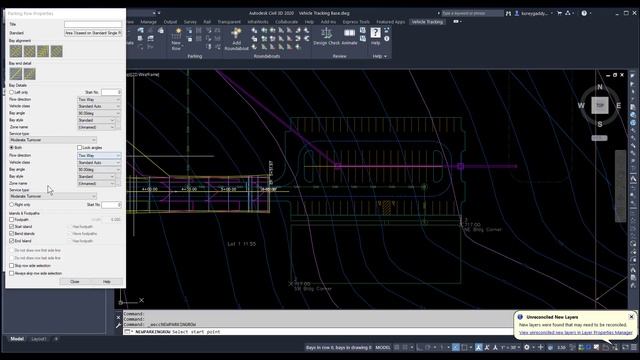Switch to the Layout1 tab
Viewport: 640px width, 360px height.
[x=39, y=339]
